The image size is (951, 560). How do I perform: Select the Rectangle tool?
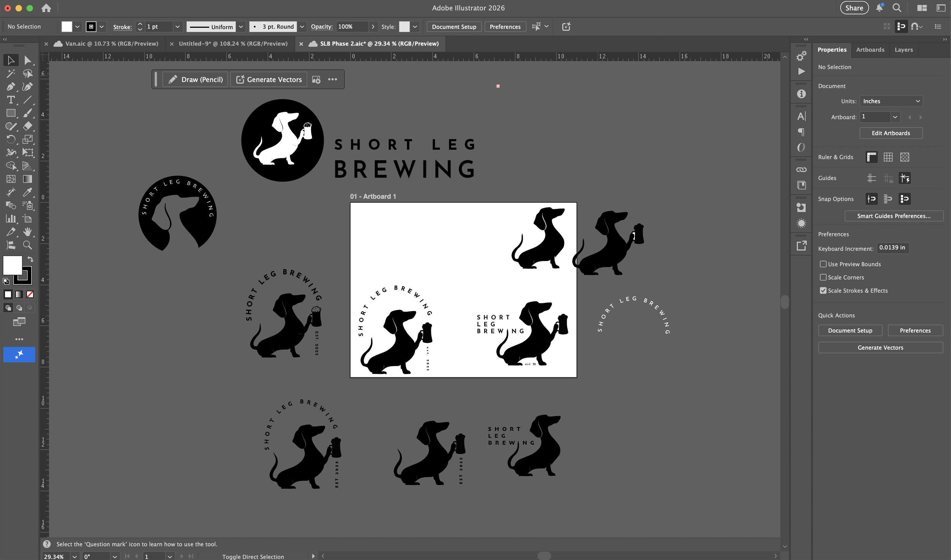(x=11, y=113)
